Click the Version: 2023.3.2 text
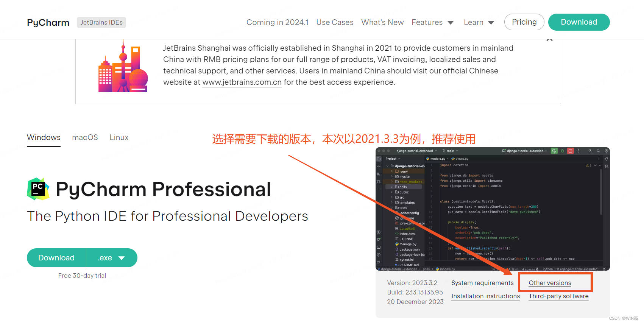Image resolution: width=644 pixels, height=324 pixels. (x=412, y=283)
